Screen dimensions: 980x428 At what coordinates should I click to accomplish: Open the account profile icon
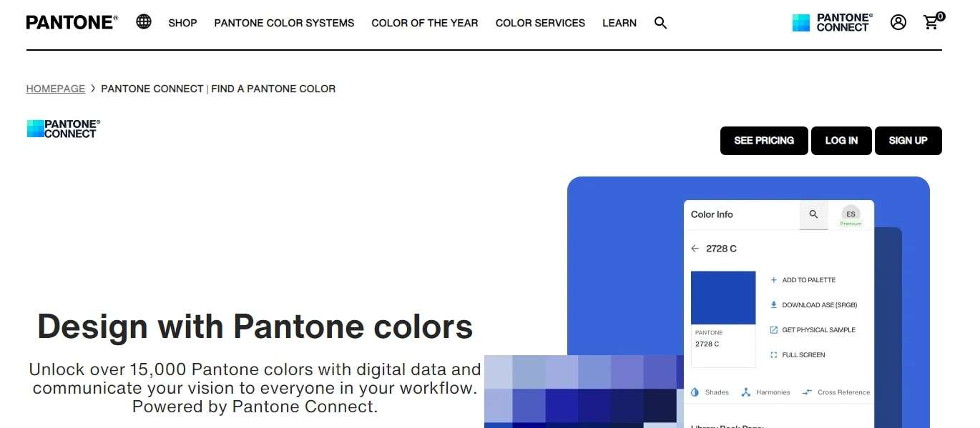898,22
